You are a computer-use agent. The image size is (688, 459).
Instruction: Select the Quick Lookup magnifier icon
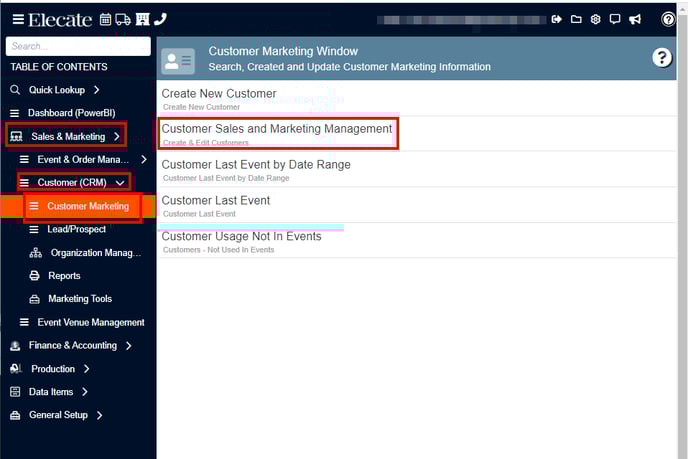15,90
